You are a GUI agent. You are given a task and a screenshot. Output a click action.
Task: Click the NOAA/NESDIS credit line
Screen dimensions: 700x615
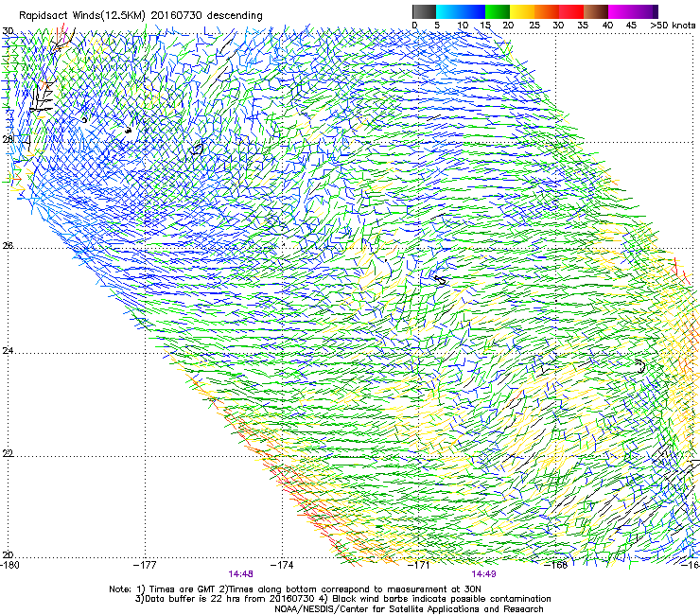[x=409, y=609]
